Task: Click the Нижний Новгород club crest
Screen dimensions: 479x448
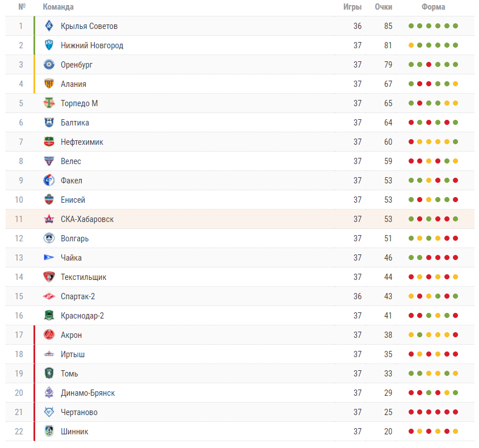Action: [49, 45]
